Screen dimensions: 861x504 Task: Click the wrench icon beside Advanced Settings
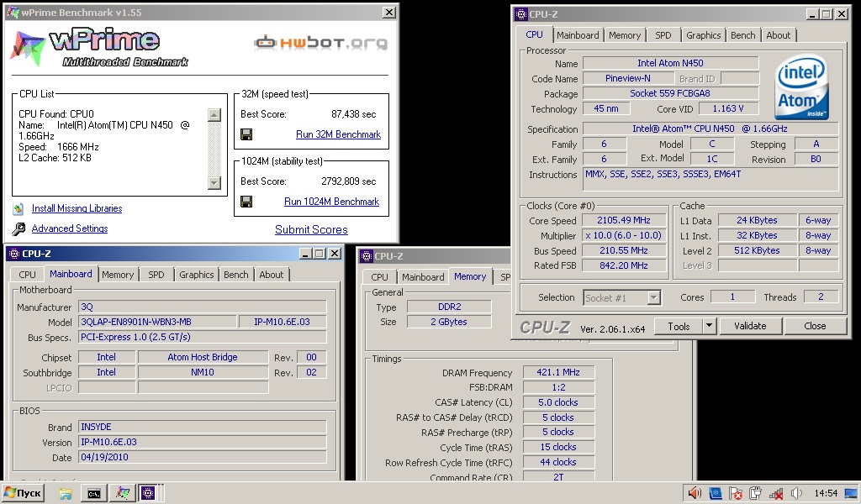click(x=18, y=228)
